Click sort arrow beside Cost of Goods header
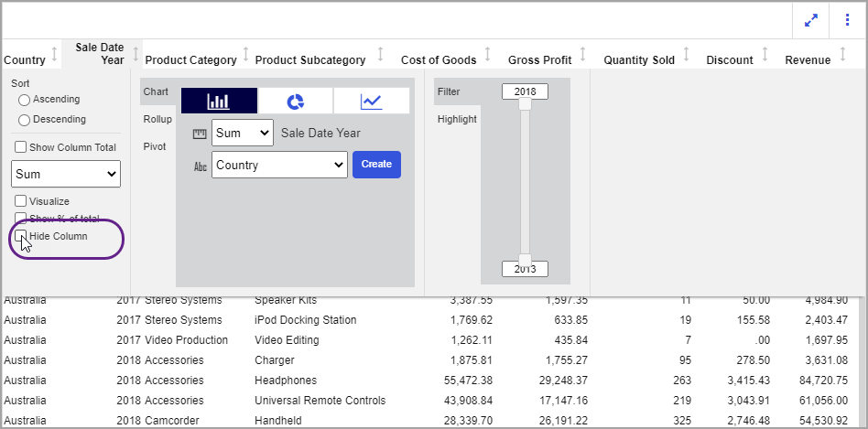 [x=488, y=54]
